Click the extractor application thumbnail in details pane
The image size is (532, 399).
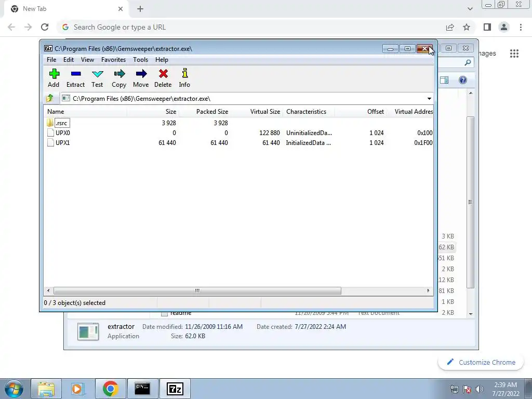click(x=88, y=331)
